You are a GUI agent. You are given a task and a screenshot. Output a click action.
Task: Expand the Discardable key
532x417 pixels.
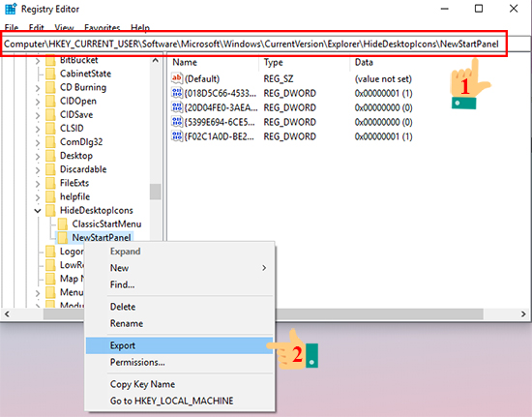click(x=38, y=169)
